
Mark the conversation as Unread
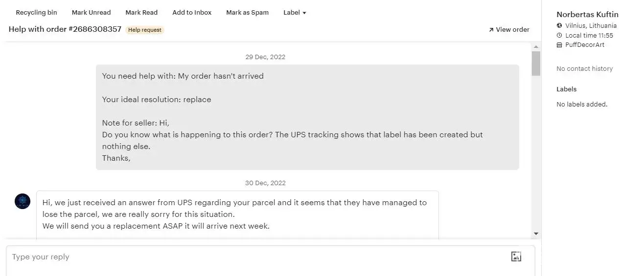tap(91, 13)
